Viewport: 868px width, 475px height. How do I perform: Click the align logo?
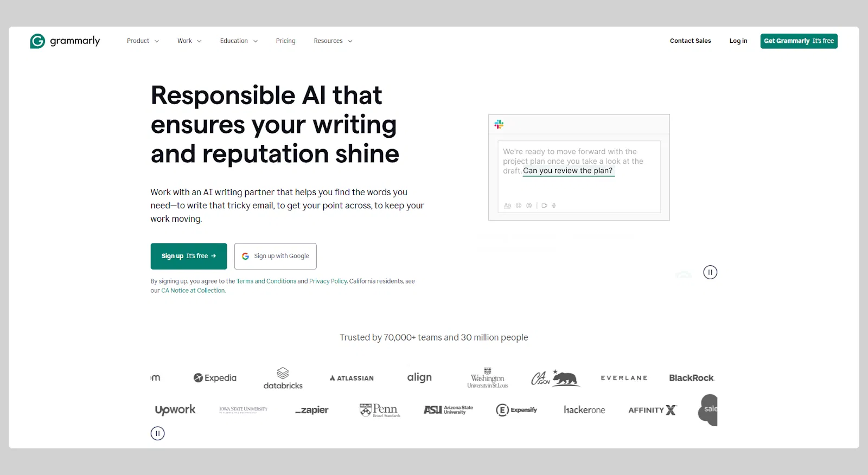click(419, 377)
